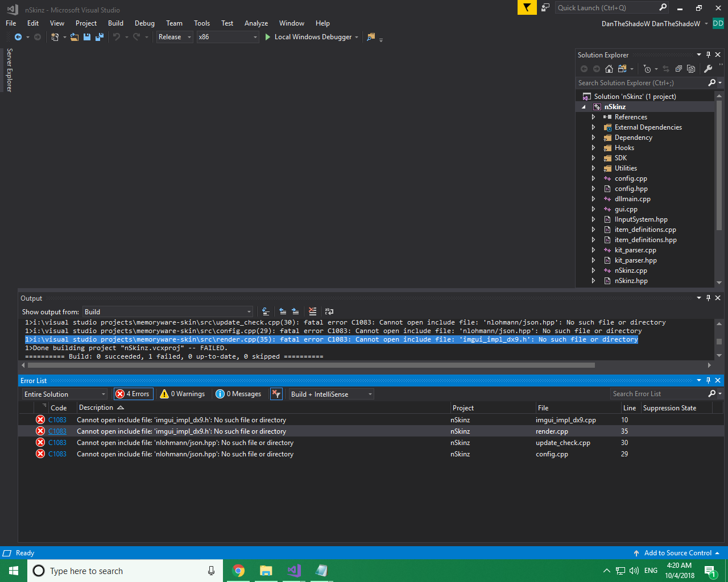
Task: Collapse all items in Solution Explorer
Action: click(679, 69)
